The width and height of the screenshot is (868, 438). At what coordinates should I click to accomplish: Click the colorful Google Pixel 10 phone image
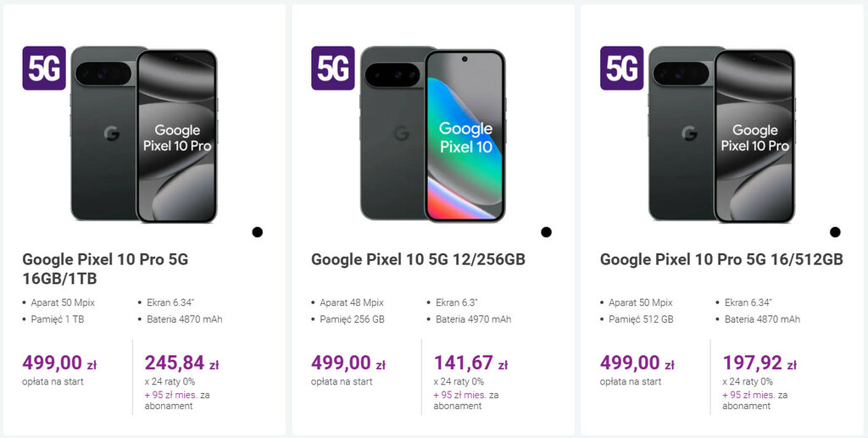coord(433,136)
